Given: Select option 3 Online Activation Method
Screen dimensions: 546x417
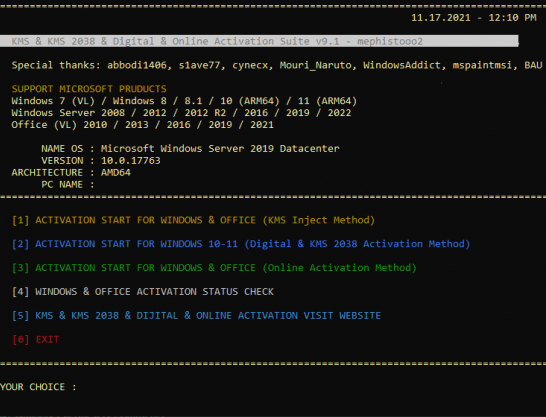Looking at the screenshot, I should click(x=214, y=268).
